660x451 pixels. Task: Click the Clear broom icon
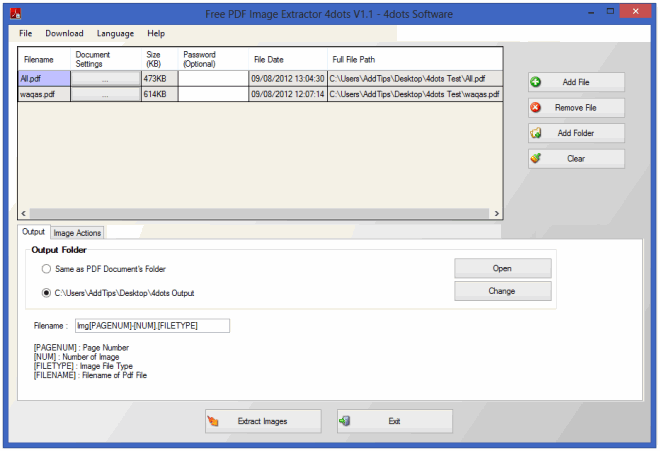536,158
